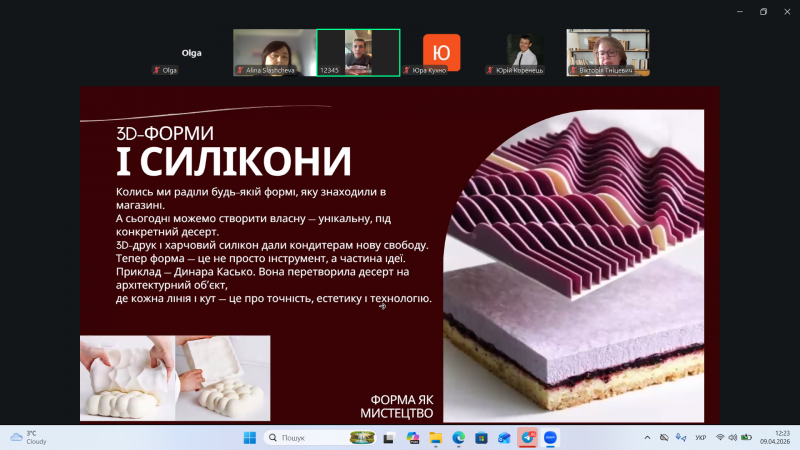Open the Wi-Fi network status icon

tap(720, 438)
